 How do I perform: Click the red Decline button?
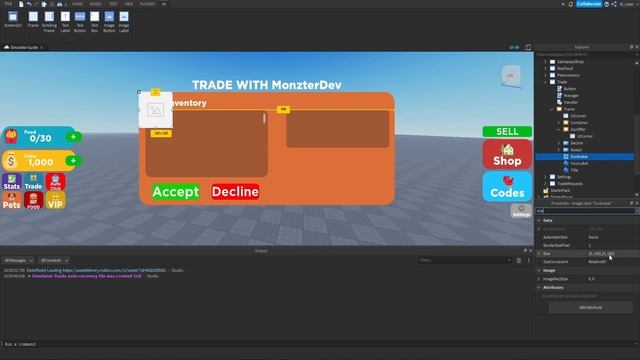(235, 191)
